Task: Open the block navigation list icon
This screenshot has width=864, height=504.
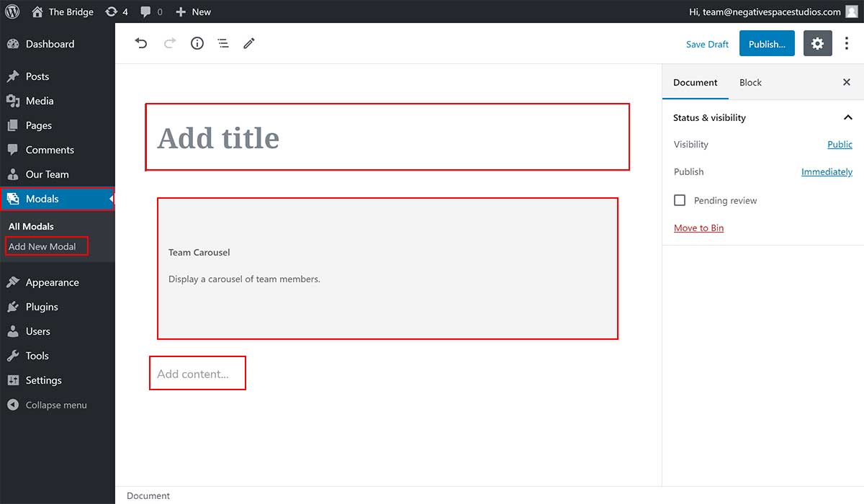Action: 223,44
